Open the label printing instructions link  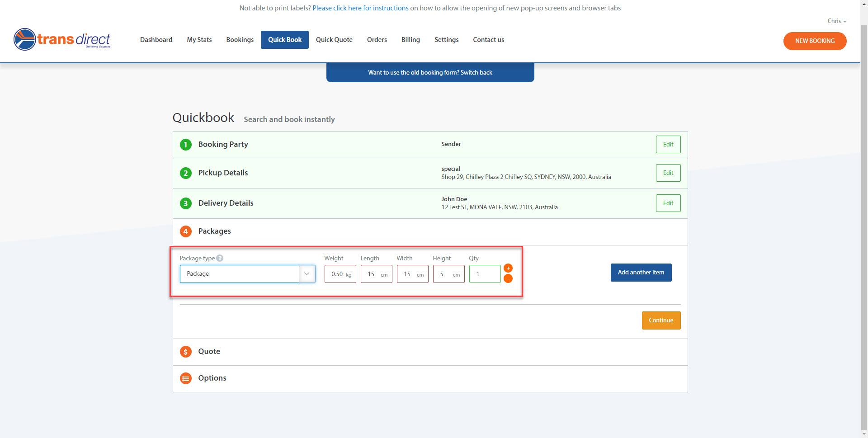click(x=360, y=8)
